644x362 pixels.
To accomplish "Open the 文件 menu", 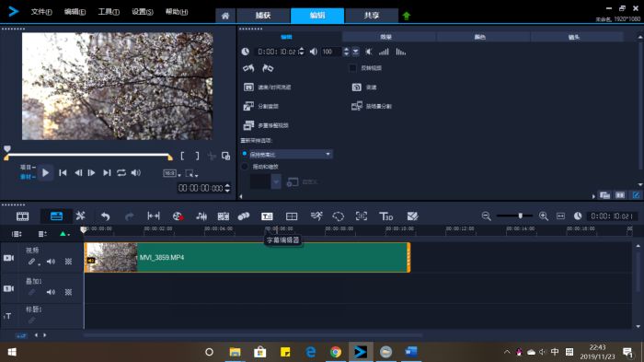I will pos(41,12).
